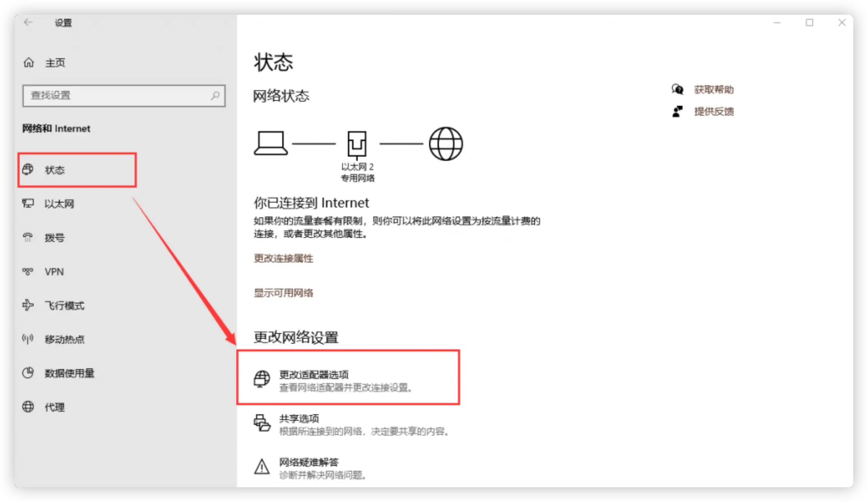Click the 以太网 monitor icon in the sidebar

(x=28, y=203)
